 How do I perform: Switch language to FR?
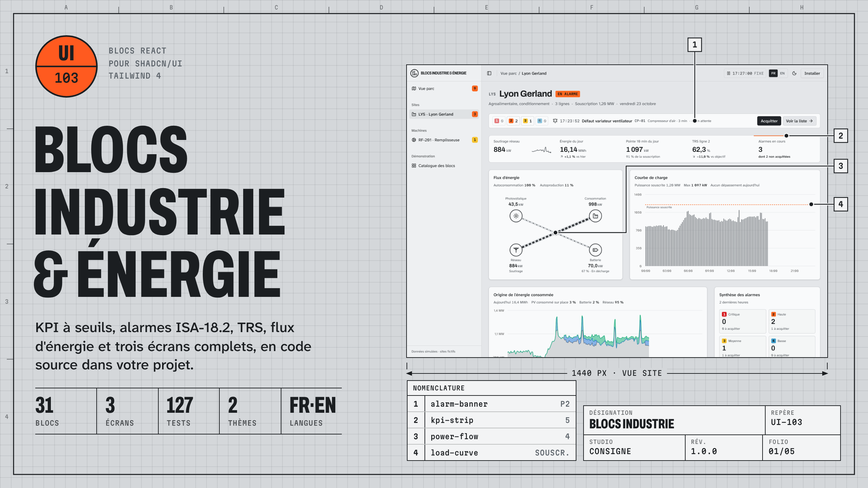tap(773, 73)
